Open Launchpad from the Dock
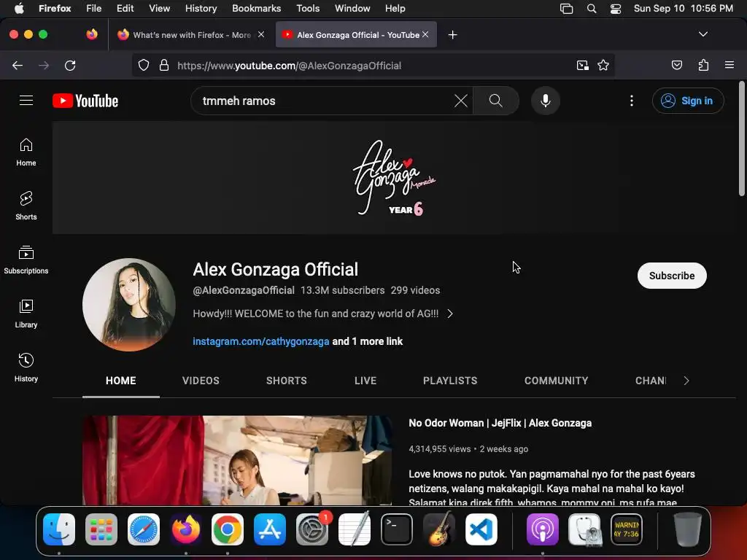This screenshot has height=560, width=747. click(x=101, y=529)
